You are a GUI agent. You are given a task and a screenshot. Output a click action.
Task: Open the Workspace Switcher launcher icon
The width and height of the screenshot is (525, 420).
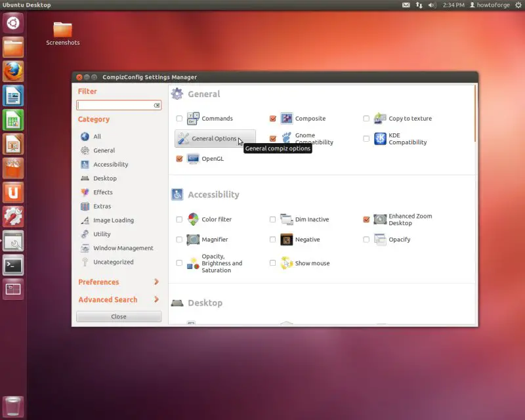click(13, 289)
